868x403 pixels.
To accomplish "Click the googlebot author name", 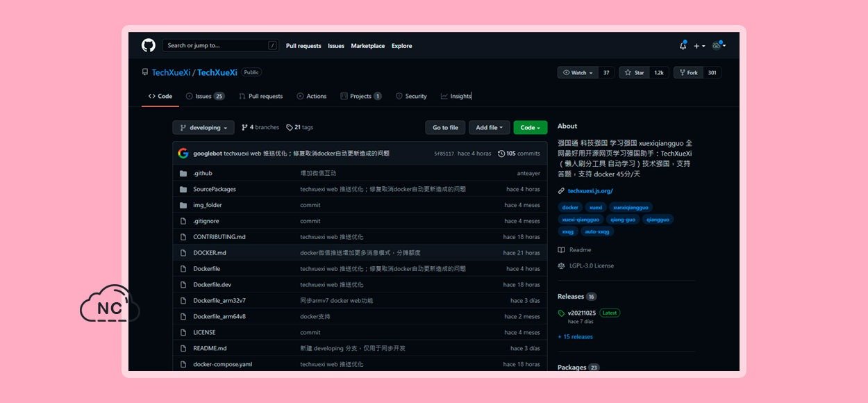I will click(x=207, y=154).
